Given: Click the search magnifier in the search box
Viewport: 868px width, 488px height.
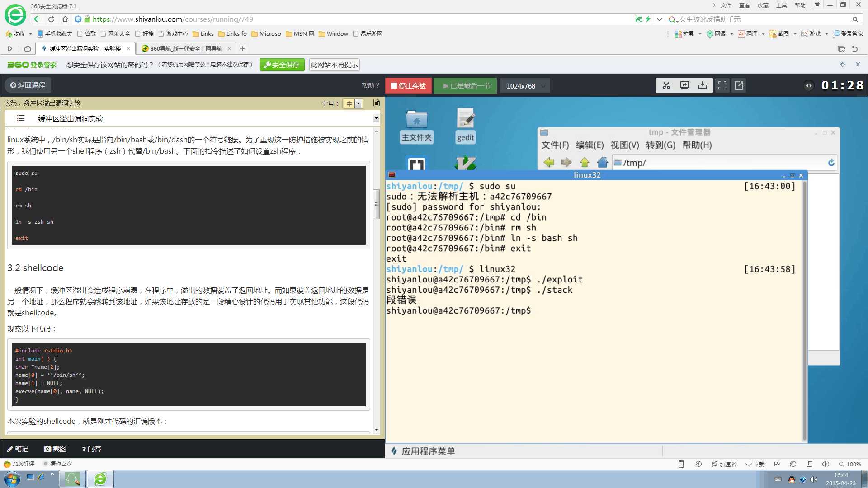Looking at the screenshot, I should pyautogui.click(x=855, y=19).
